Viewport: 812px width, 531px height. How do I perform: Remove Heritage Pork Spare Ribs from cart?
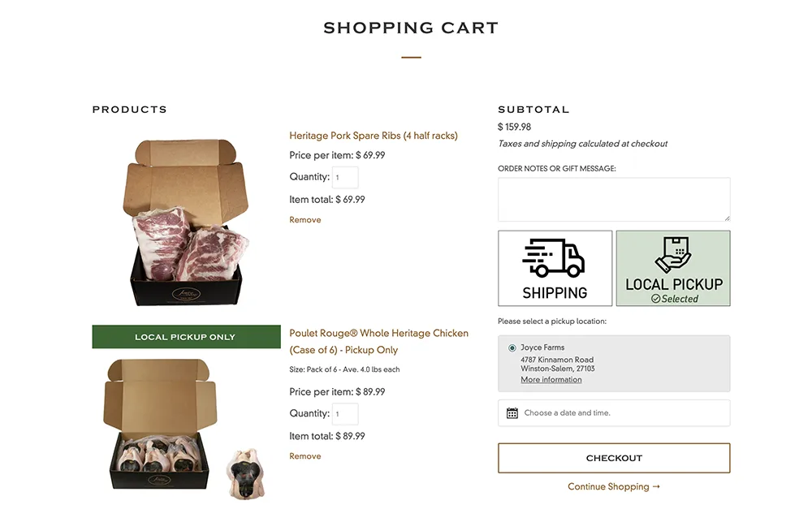click(304, 219)
